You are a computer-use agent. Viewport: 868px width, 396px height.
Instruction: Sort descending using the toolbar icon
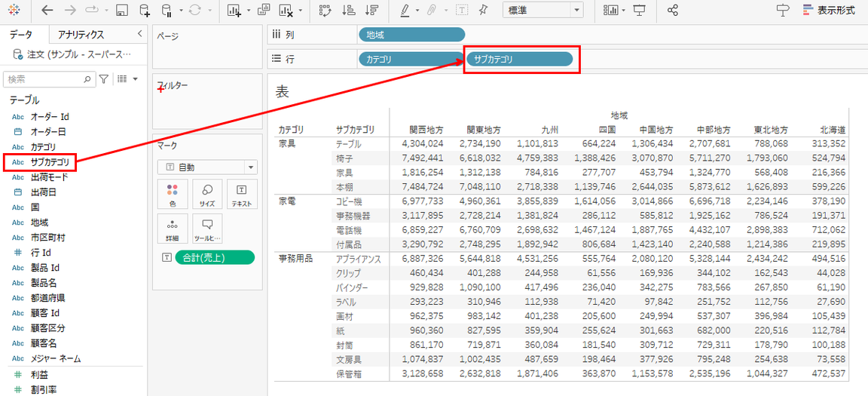click(372, 10)
